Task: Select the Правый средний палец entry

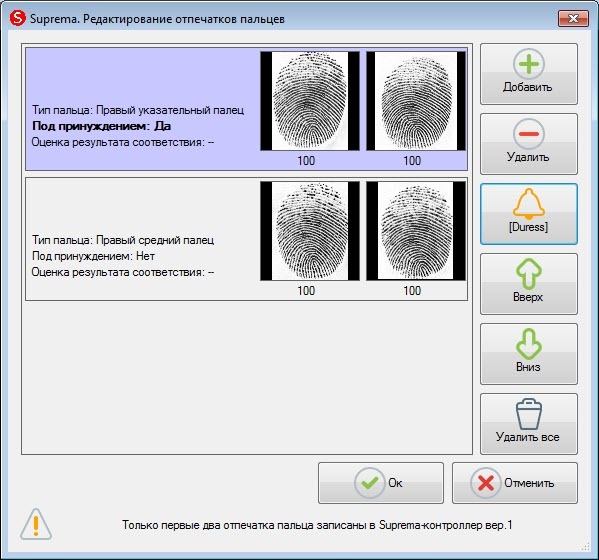Action: [246, 239]
